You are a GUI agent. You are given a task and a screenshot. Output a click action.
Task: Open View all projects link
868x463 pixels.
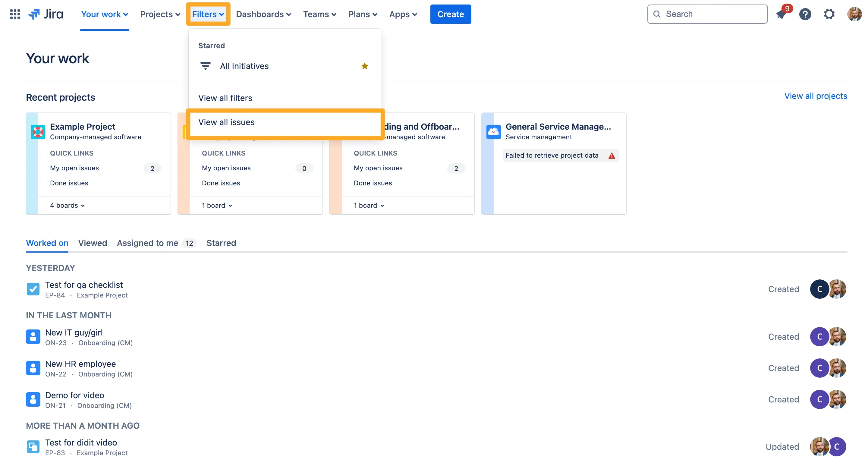[816, 96]
